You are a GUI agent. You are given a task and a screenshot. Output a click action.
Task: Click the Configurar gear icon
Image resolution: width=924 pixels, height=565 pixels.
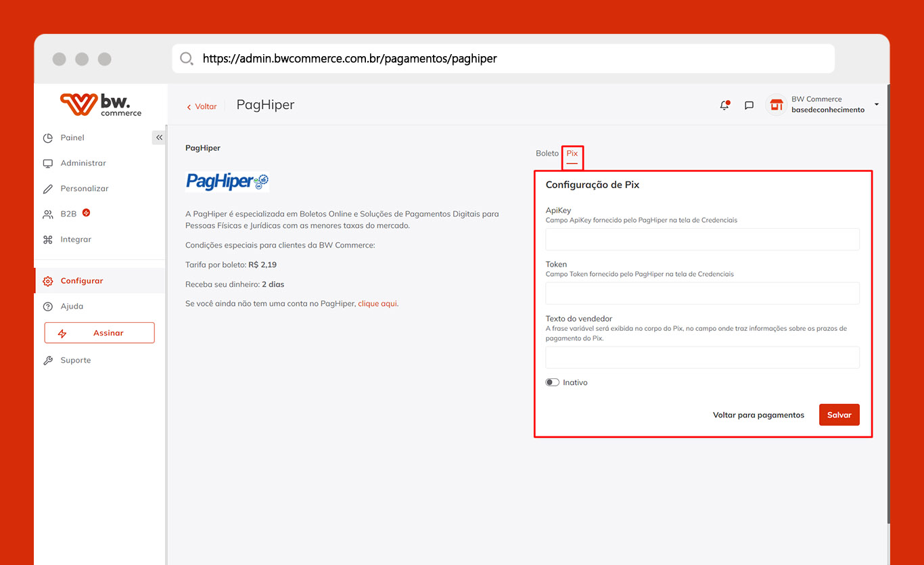(x=47, y=281)
